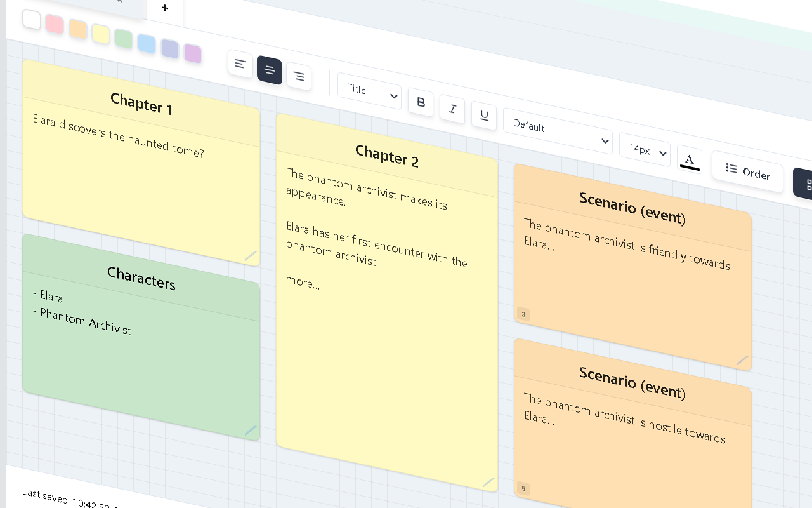Image resolution: width=812 pixels, height=508 pixels.
Task: Click the resize handle on Chapter 2 note
Action: [488, 483]
